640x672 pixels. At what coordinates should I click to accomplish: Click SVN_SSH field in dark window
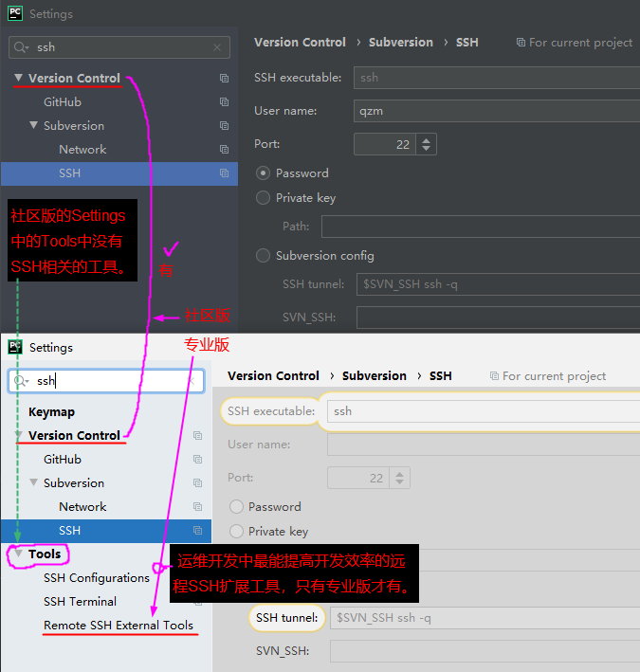pos(498,318)
